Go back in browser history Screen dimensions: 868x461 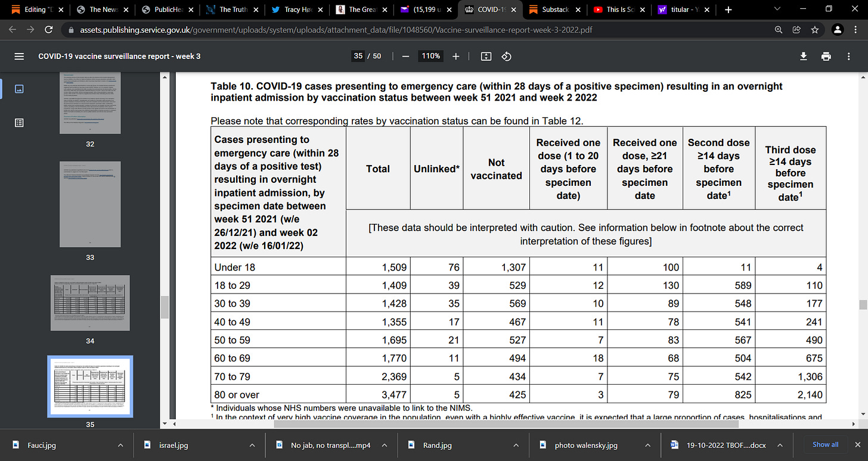[13, 29]
